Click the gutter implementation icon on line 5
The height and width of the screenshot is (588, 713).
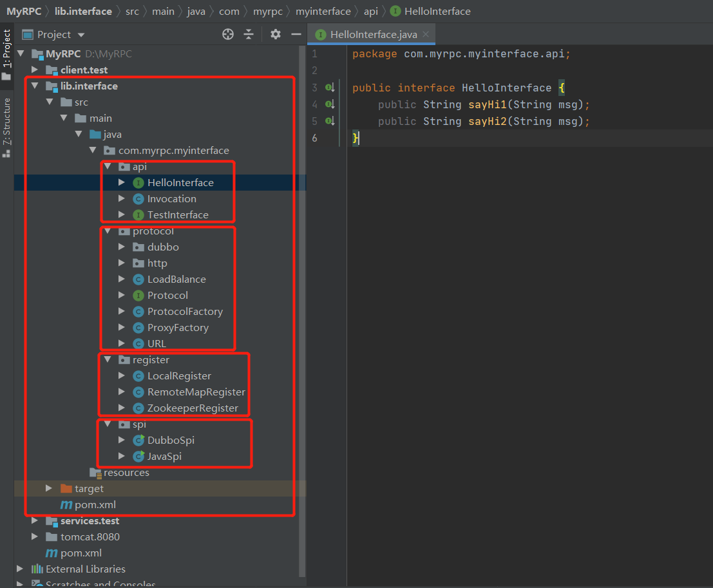pyautogui.click(x=330, y=121)
